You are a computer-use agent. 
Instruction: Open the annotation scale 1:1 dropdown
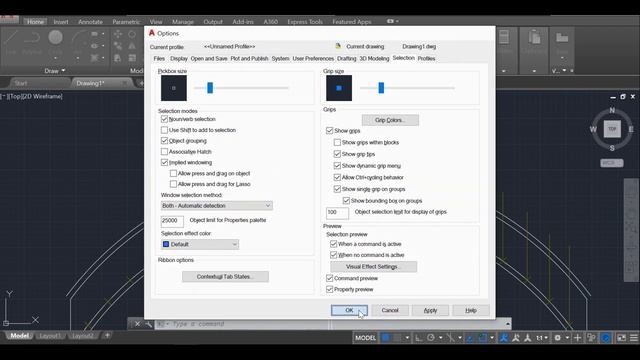[542, 338]
